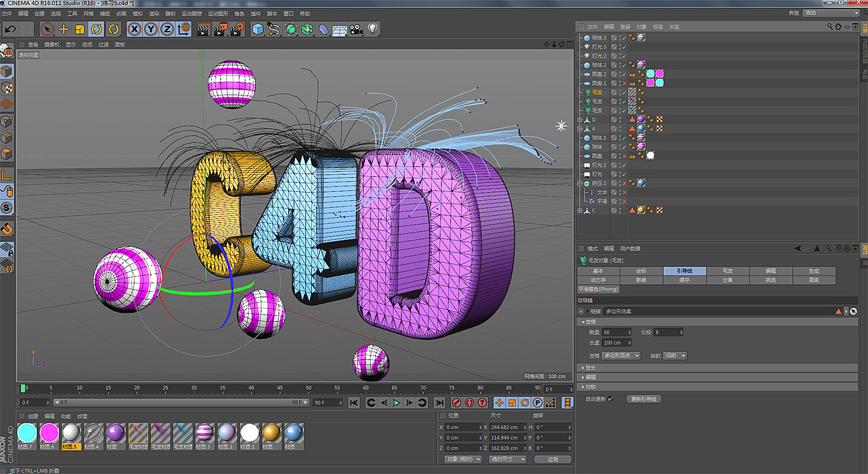Click the Cube primitive icon
This screenshot has width=868, height=474.
point(258,29)
